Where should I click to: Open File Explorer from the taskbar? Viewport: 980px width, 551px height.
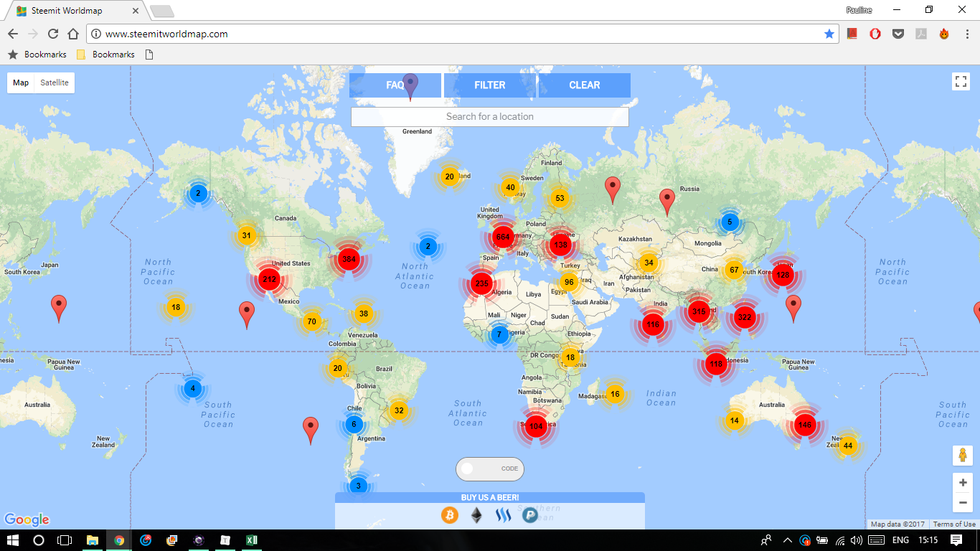93,540
